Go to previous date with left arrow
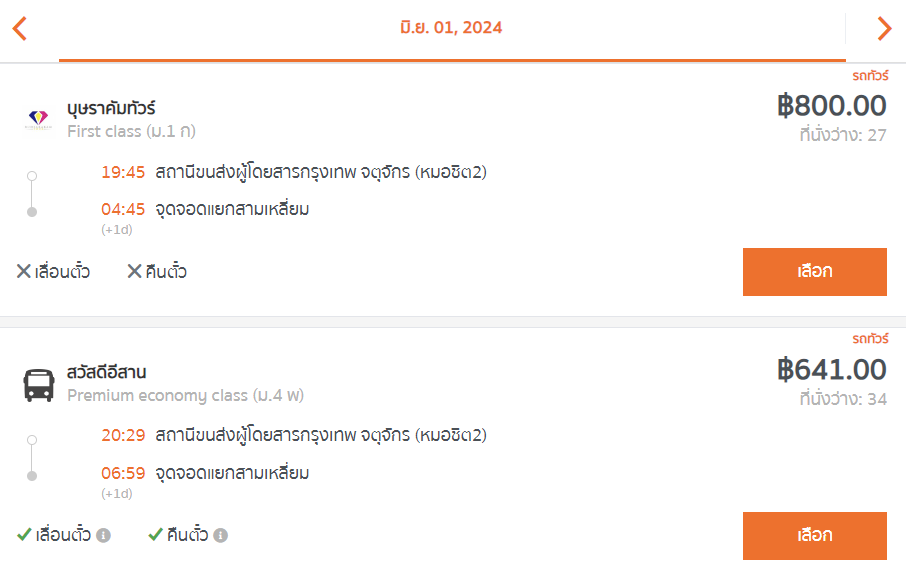This screenshot has height=573, width=906. 20,28
